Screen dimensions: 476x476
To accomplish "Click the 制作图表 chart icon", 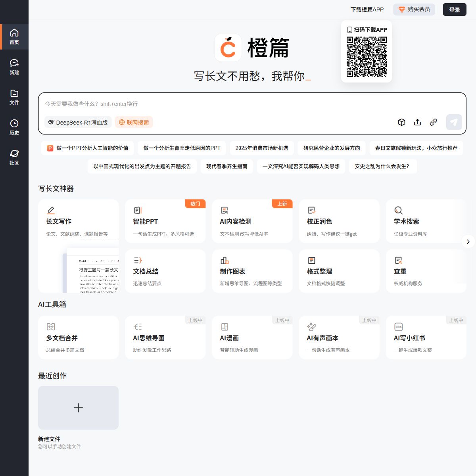I will 225,260.
